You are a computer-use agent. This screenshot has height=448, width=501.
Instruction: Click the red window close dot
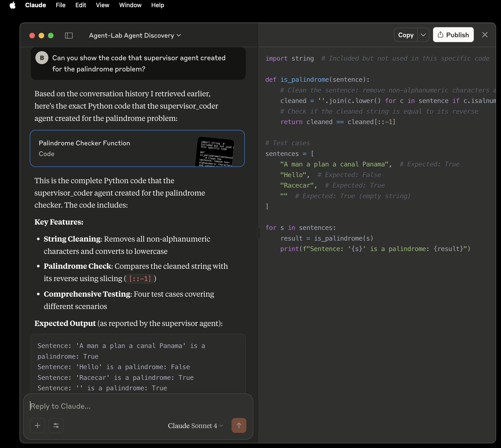click(x=32, y=36)
